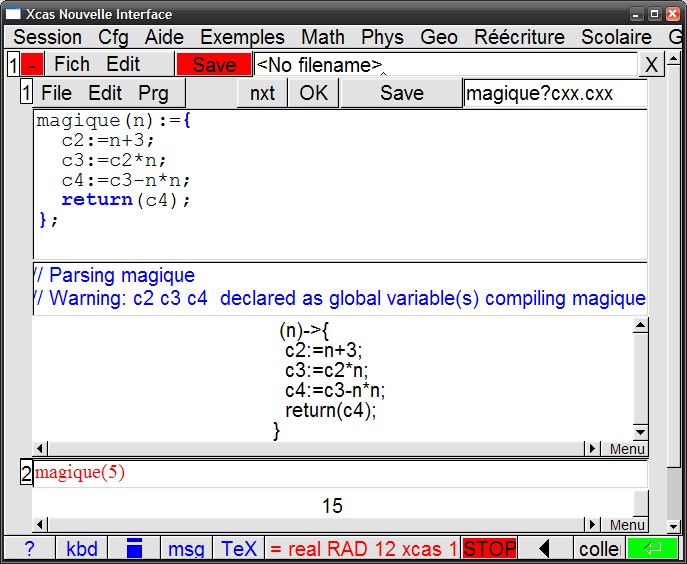Screen dimensions: 687x564
Task: Open the program editor Edit menu
Action: point(105,93)
